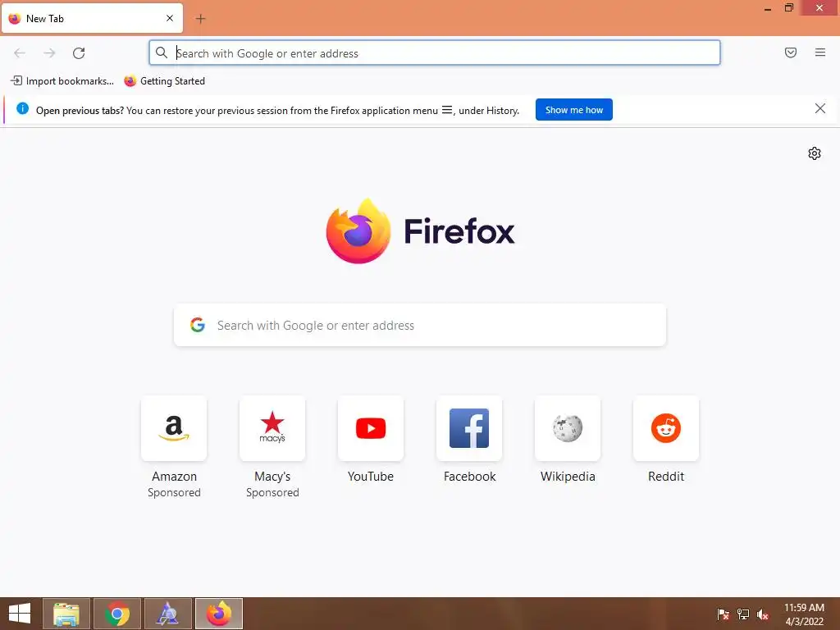Open the Wikipedia shortcut tile
Image resolution: width=840 pixels, height=630 pixels.
[x=568, y=428]
